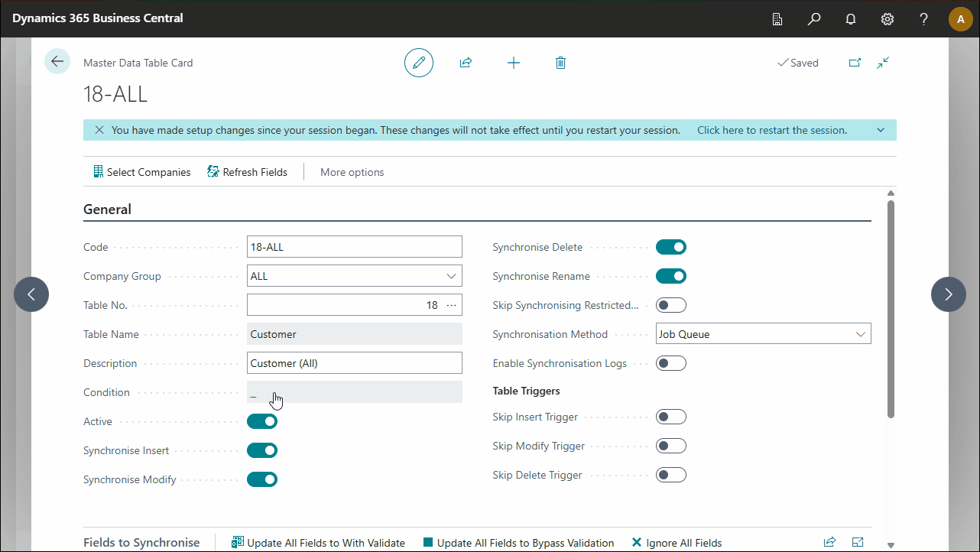Expand Fields to Synchronise part to full view
980x552 pixels.
click(858, 542)
